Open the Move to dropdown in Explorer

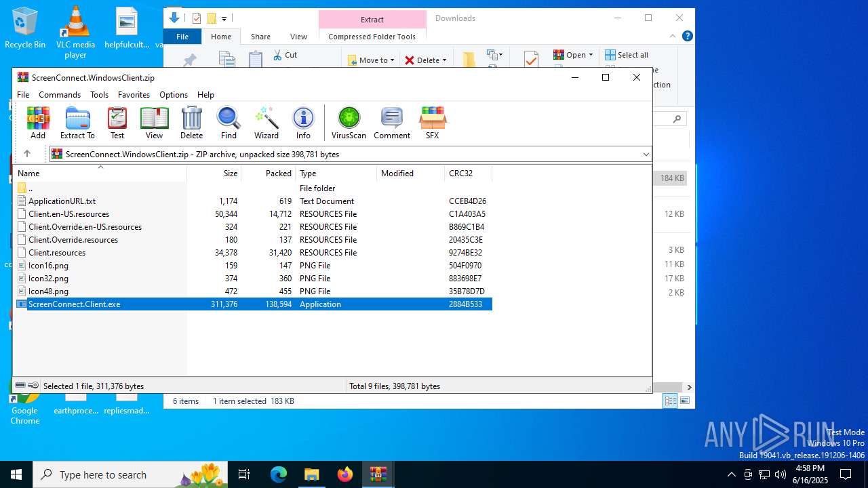pos(372,60)
